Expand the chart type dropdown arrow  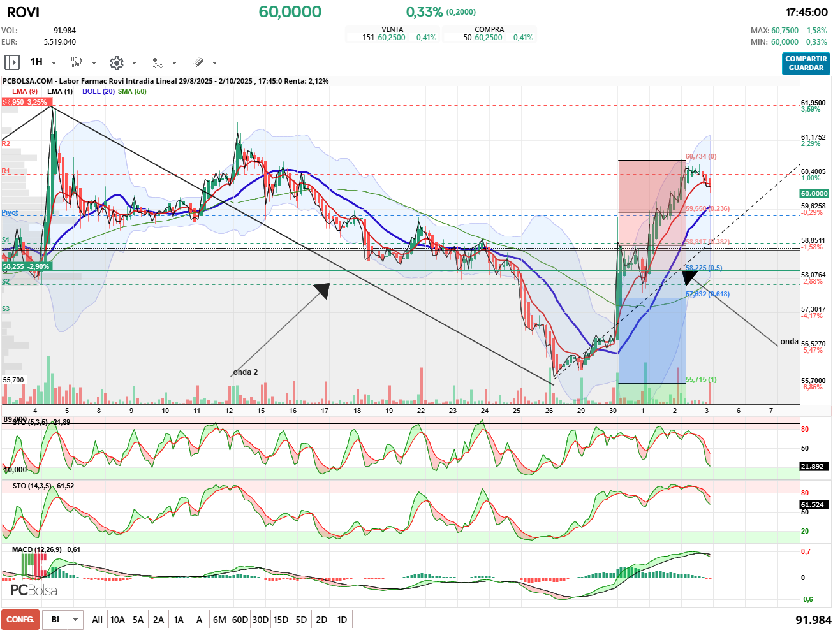[x=94, y=63]
